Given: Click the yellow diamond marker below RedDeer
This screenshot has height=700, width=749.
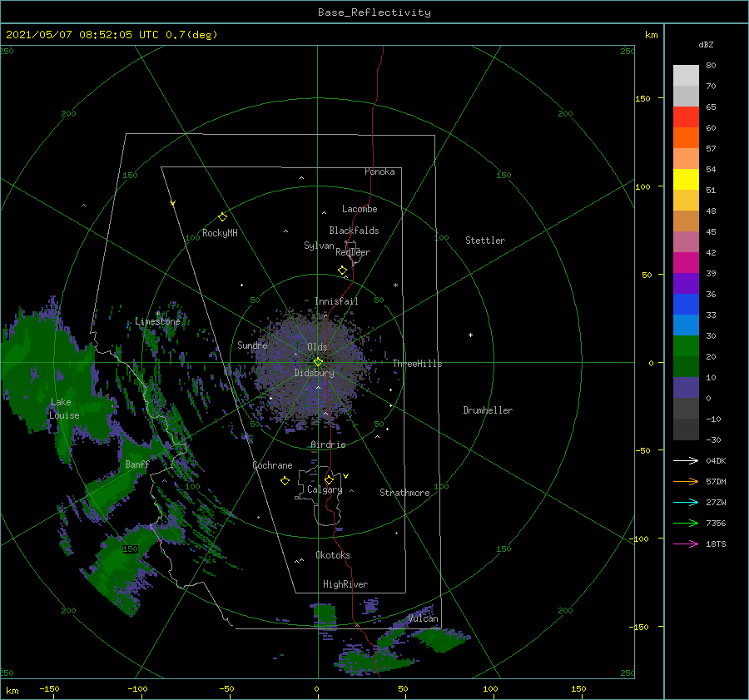Looking at the screenshot, I should [x=343, y=271].
